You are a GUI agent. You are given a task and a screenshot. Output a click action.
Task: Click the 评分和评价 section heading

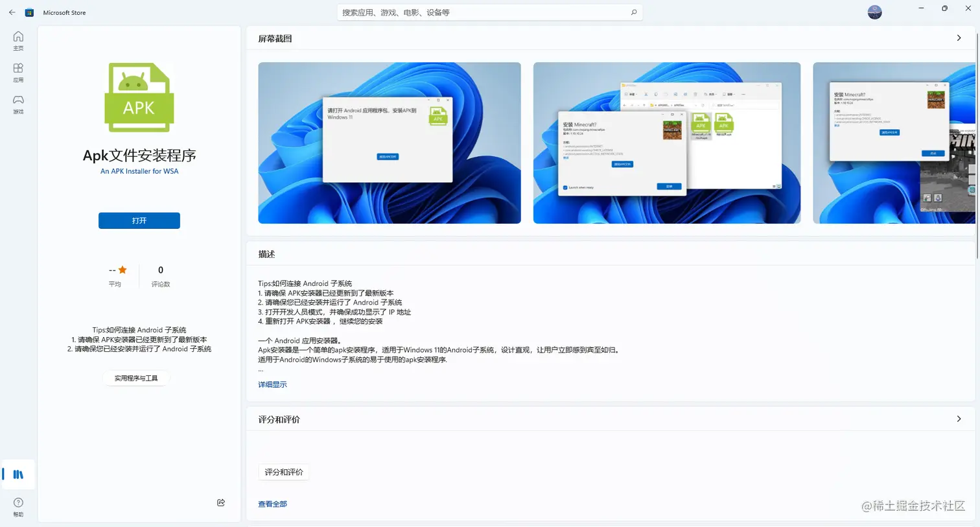[x=279, y=419]
